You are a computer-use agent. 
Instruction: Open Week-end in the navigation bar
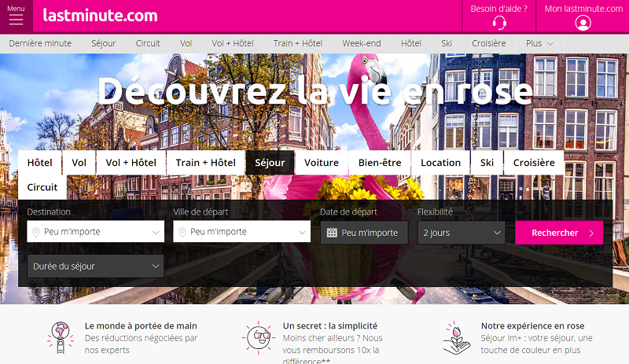(x=362, y=43)
